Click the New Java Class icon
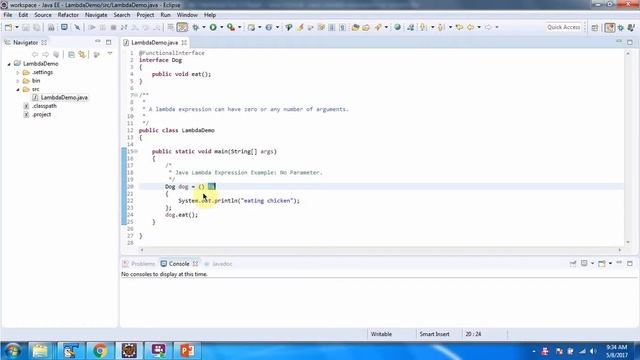The height and width of the screenshot is (360, 640). point(269,27)
